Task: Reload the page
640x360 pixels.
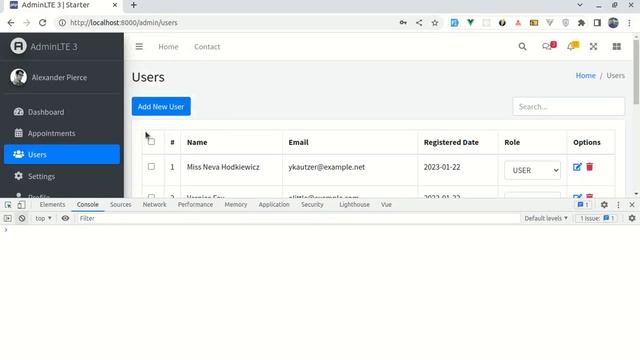Action: point(42,23)
